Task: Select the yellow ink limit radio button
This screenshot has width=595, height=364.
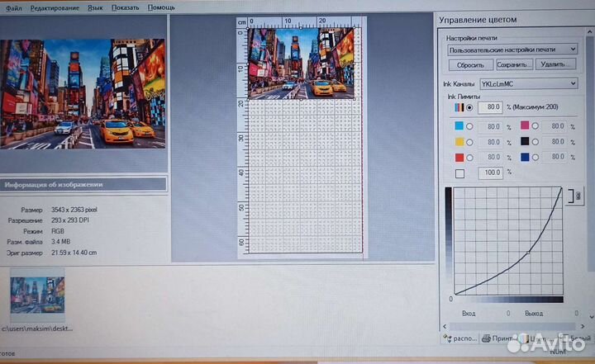Action: tap(470, 142)
